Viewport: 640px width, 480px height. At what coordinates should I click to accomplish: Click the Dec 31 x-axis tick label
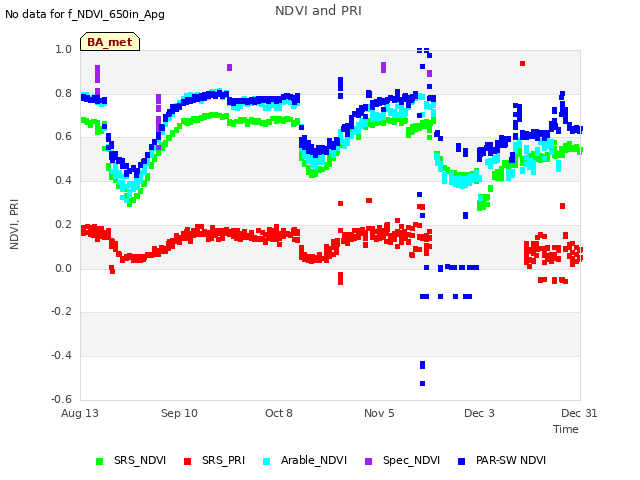[579, 413]
